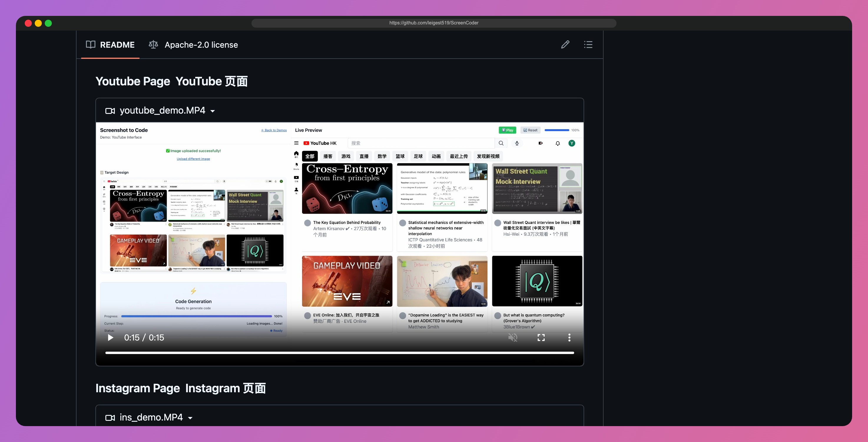868x442 pixels.
Task: Click the Back to Demos link
Action: point(274,130)
